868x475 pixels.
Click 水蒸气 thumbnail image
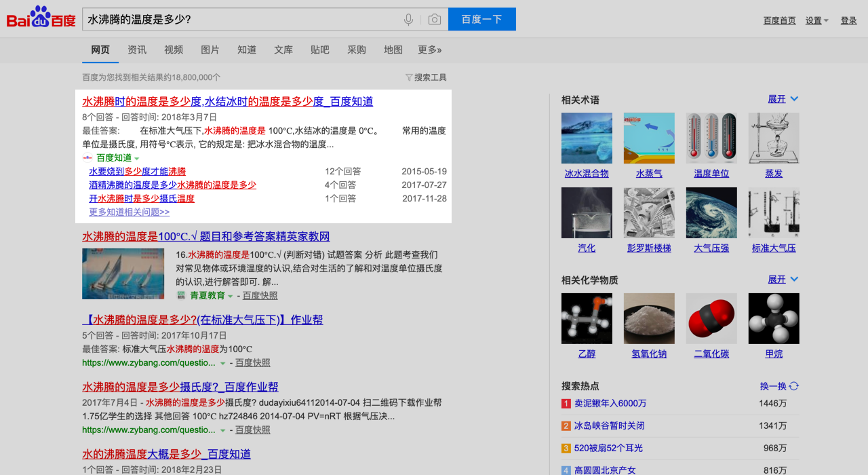649,138
